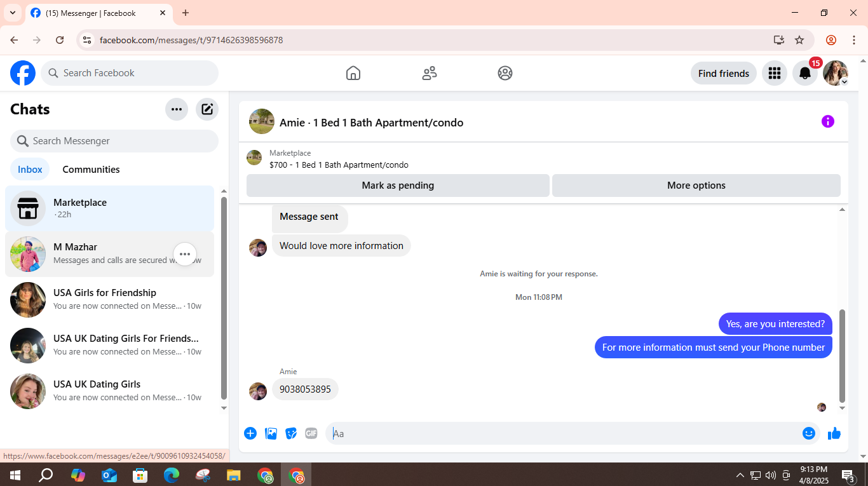Open the account profile picture menu
This screenshot has width=868, height=486.
pos(836,73)
